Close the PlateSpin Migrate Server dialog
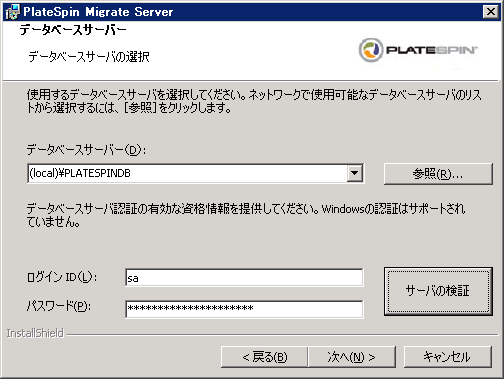The height and width of the screenshot is (379, 504). [x=491, y=12]
